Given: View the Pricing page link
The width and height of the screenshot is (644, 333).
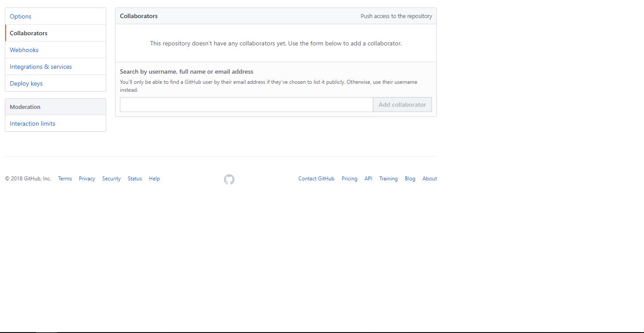Looking at the screenshot, I should tap(349, 179).
